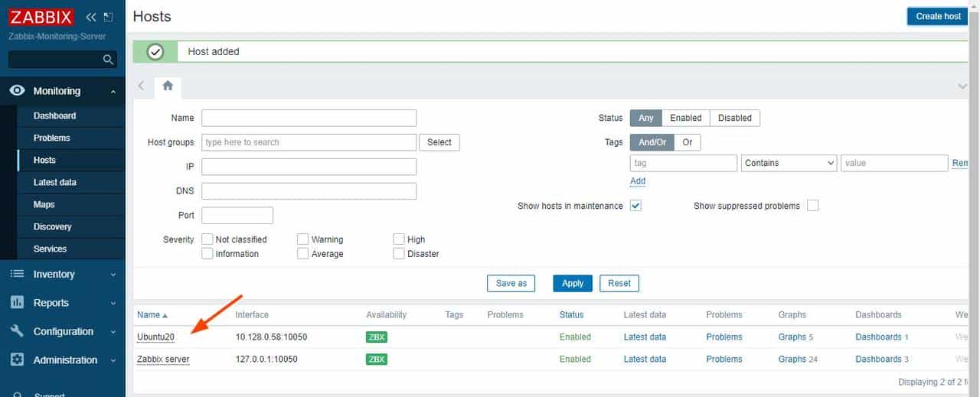Click the Zabbix logo

pyautogui.click(x=41, y=17)
